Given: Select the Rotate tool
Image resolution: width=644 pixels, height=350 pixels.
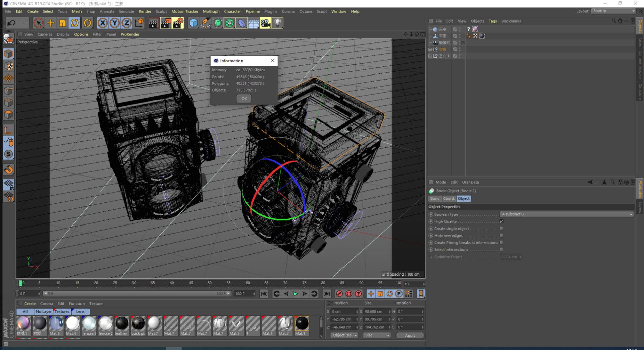Looking at the screenshot, I should point(74,23).
